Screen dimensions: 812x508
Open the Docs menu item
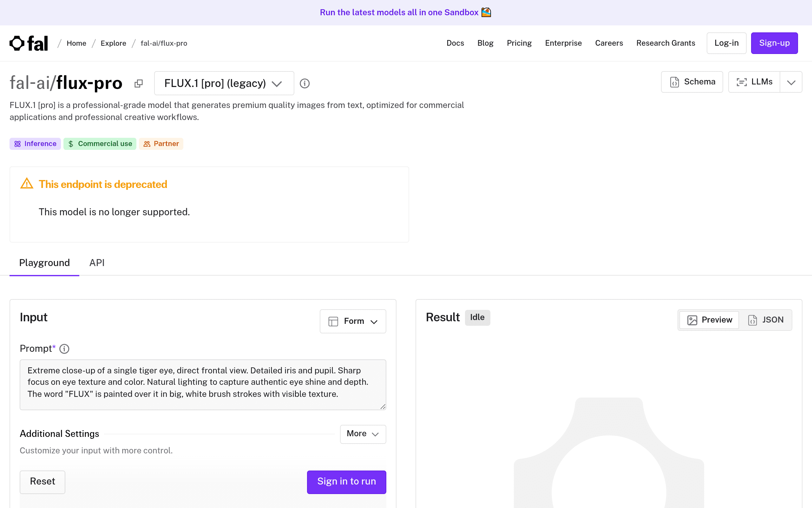(x=455, y=43)
